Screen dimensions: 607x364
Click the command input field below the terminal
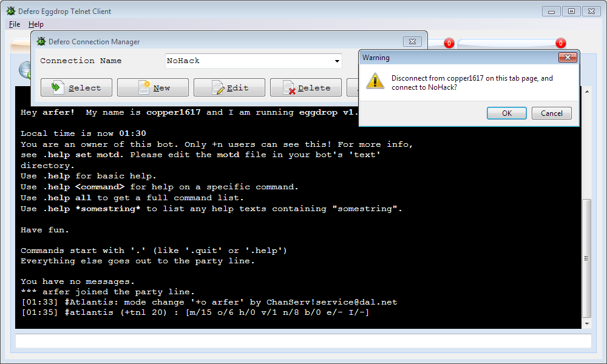[x=303, y=341]
